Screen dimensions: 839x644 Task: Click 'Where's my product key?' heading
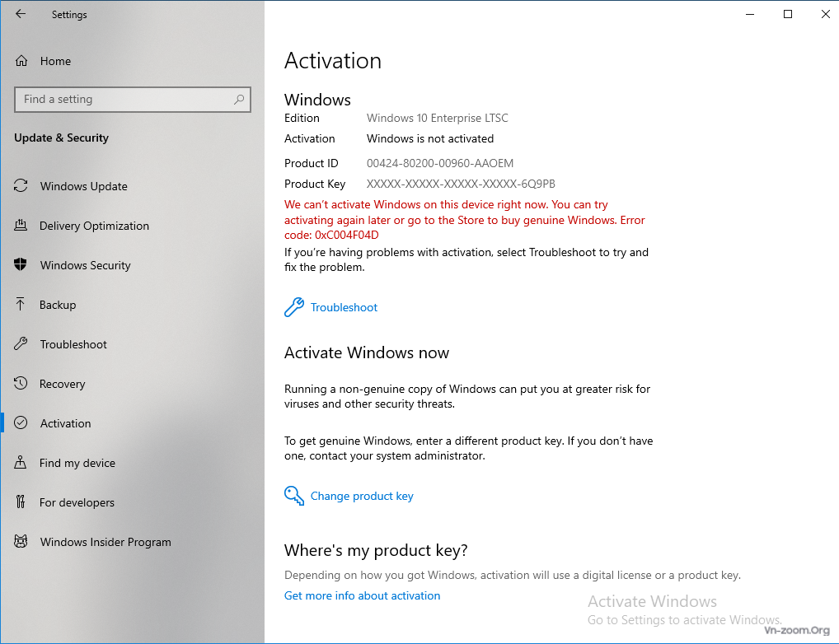(376, 550)
